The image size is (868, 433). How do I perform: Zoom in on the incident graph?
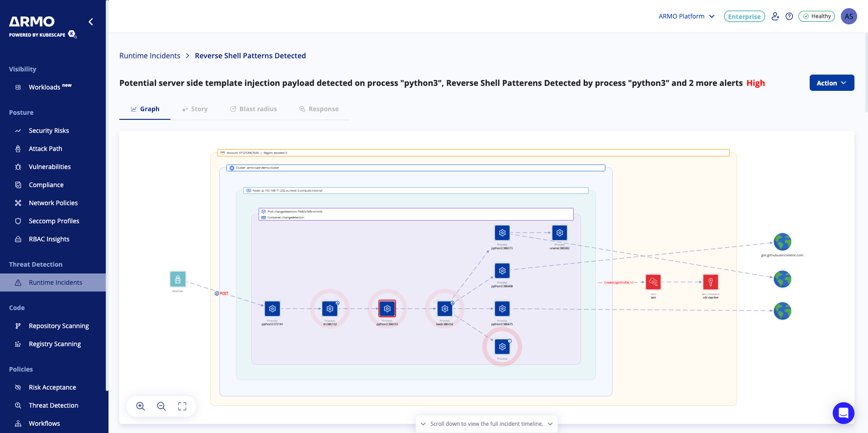click(x=141, y=406)
